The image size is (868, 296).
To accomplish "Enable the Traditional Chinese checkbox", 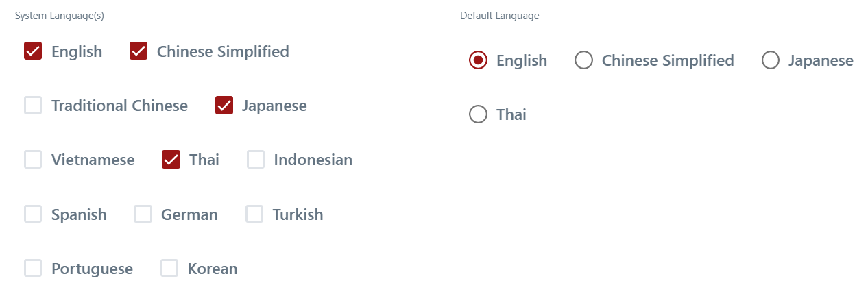I will click(x=33, y=106).
